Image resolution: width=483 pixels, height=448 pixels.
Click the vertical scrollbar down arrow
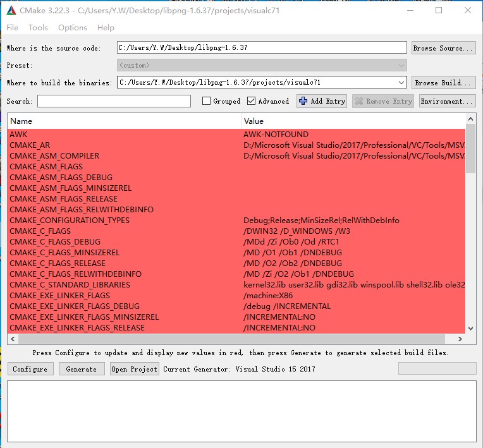[x=471, y=328]
